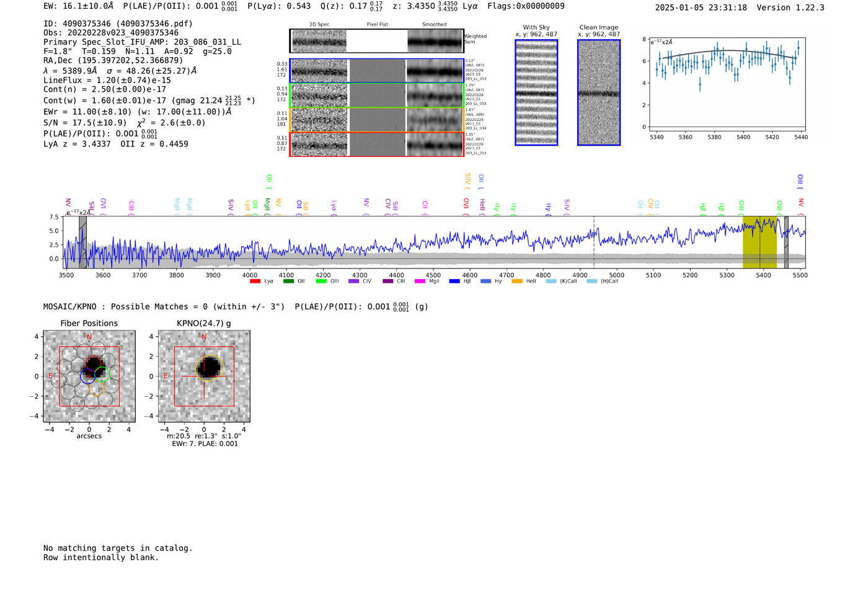Click the EWr = 11.00 line
The width and height of the screenshot is (868, 591).
coord(137,112)
